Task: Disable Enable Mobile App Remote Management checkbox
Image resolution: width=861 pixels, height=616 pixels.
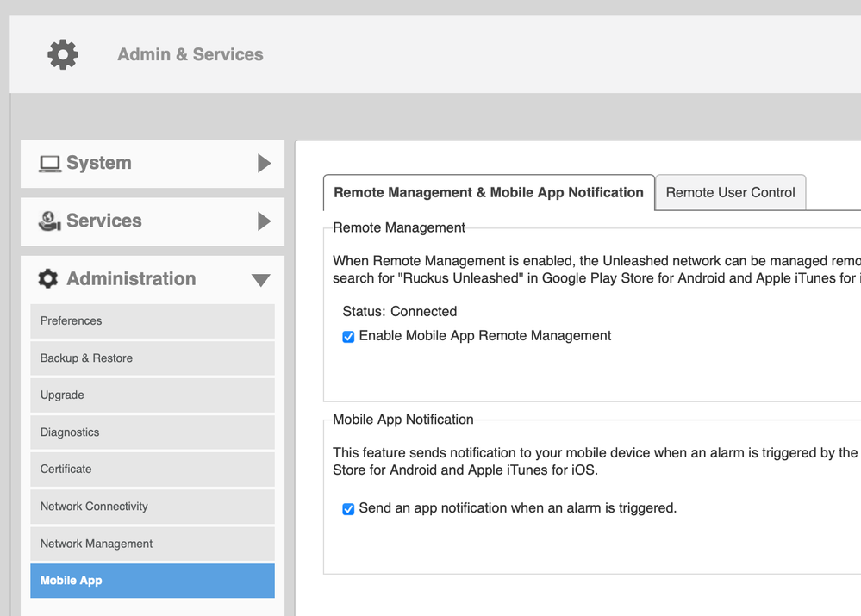Action: tap(348, 337)
